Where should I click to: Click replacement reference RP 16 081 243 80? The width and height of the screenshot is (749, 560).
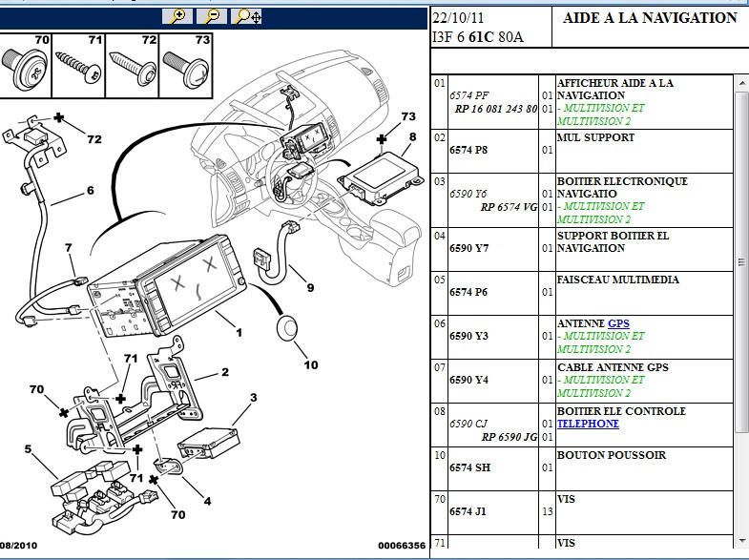(496, 109)
